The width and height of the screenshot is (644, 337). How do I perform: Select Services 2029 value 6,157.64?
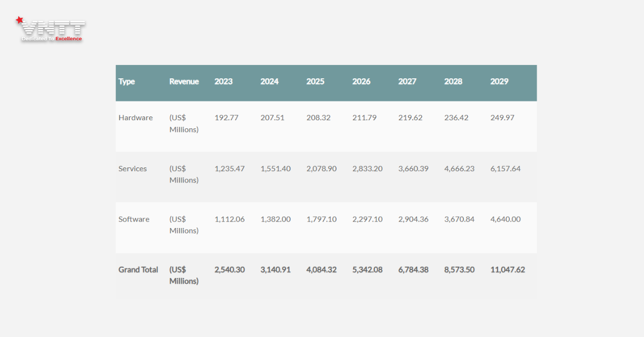[x=506, y=169]
